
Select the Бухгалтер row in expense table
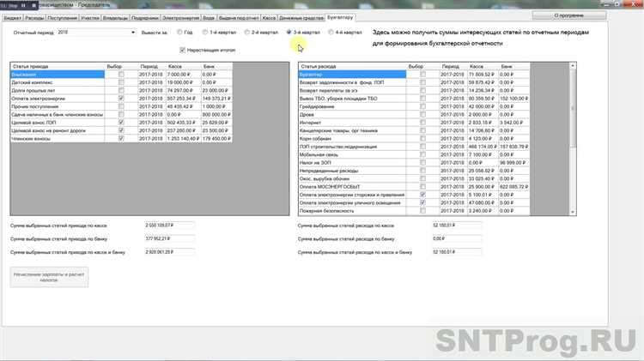[x=352, y=75]
